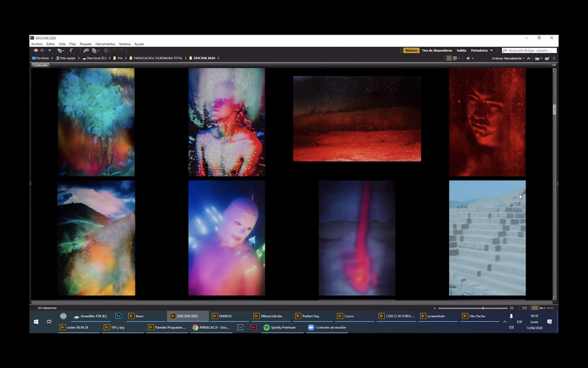
Task: Open Photoshop from the taskbar
Action: (x=118, y=316)
